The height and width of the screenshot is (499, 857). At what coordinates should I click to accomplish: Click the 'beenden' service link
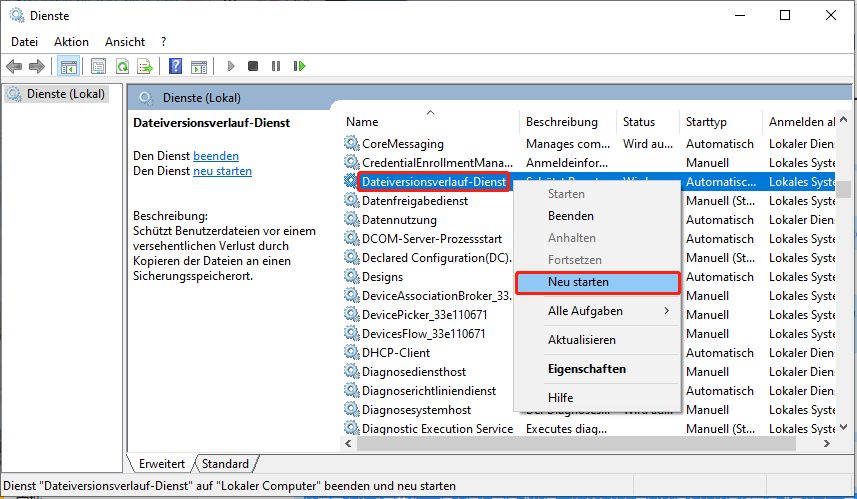[x=216, y=156]
